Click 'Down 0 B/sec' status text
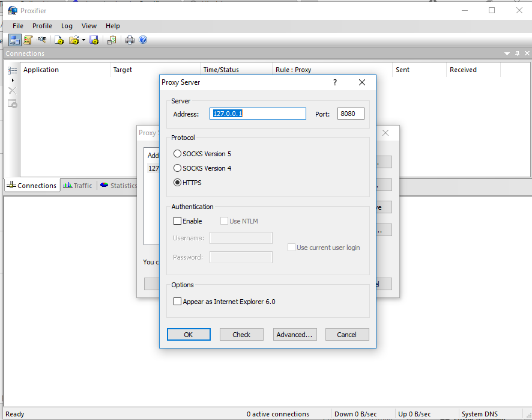Screen dimensions: 532x420 355,414
